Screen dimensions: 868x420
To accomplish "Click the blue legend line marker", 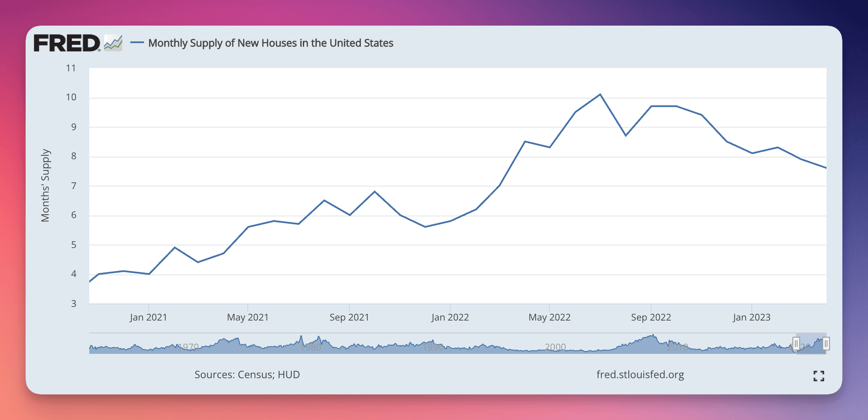I will pyautogui.click(x=137, y=43).
